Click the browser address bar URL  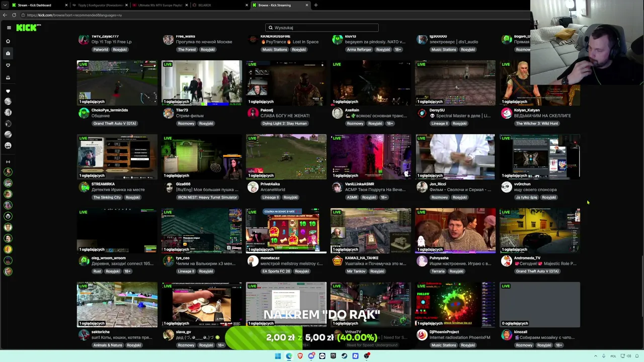pyautogui.click(x=74, y=15)
